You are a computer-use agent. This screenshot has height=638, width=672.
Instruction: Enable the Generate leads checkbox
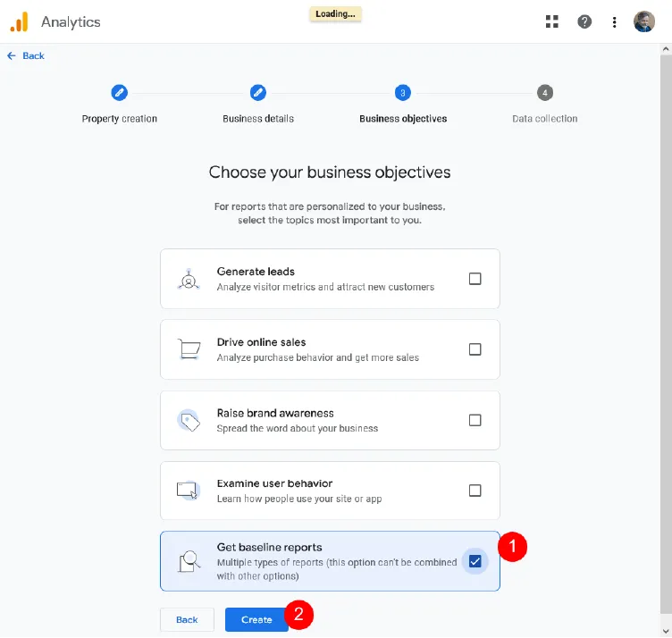[475, 279]
